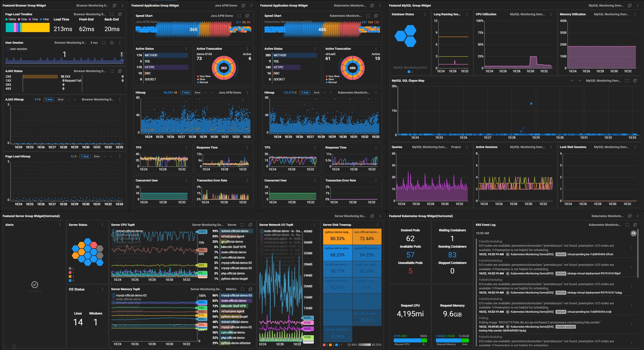Switch Server Memory TopN to Metrics view
The image size is (644, 350).
[231, 289]
